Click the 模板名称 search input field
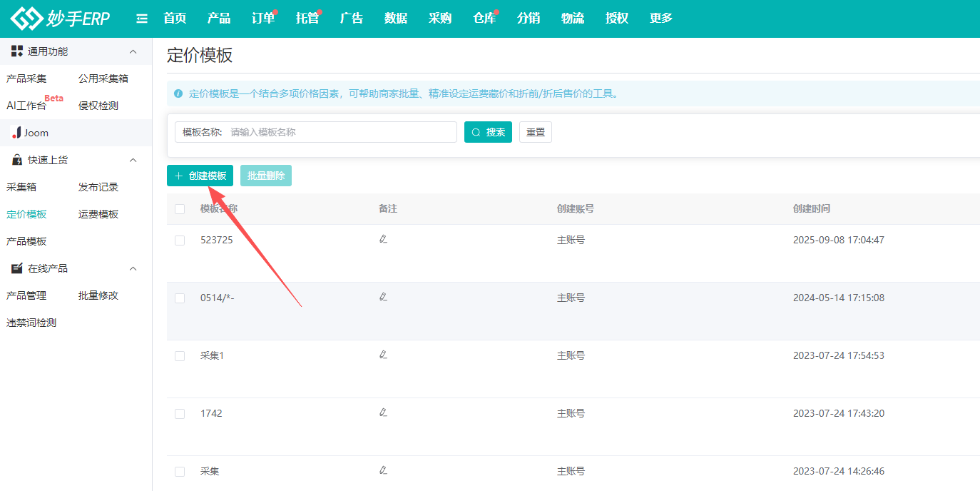The height and width of the screenshot is (491, 980). point(340,132)
